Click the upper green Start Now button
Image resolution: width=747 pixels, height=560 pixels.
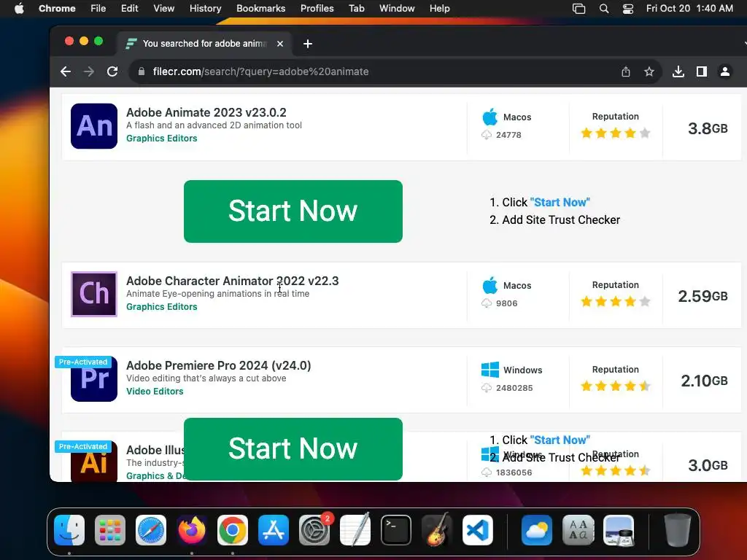coord(293,211)
